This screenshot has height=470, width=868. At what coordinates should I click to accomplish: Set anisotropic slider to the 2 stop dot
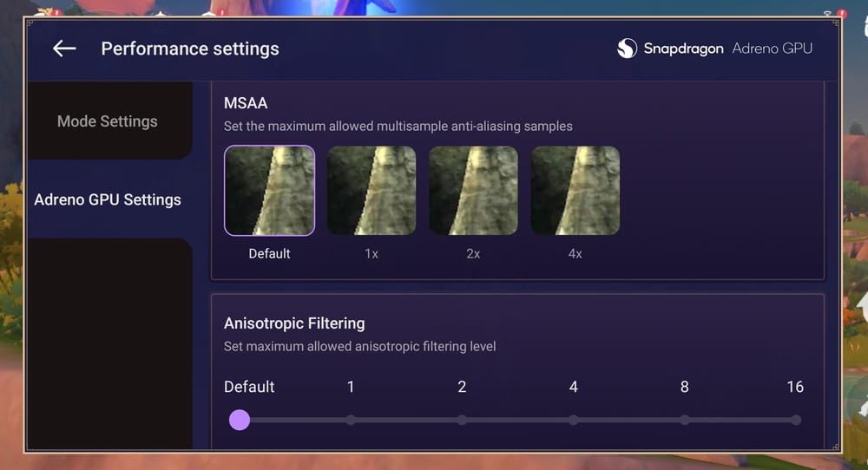[462, 421]
